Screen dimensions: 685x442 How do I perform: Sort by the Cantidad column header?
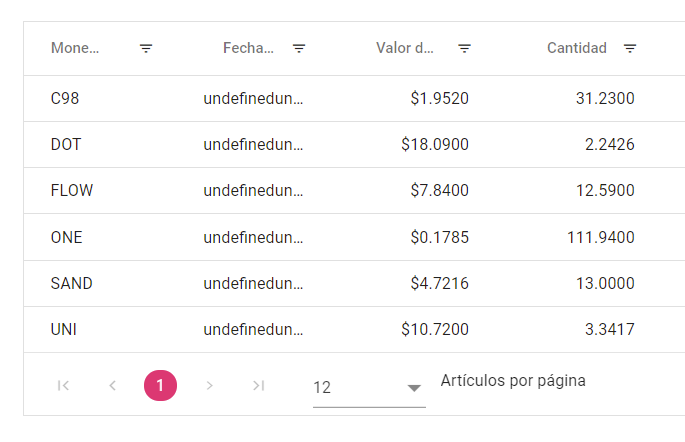point(576,48)
